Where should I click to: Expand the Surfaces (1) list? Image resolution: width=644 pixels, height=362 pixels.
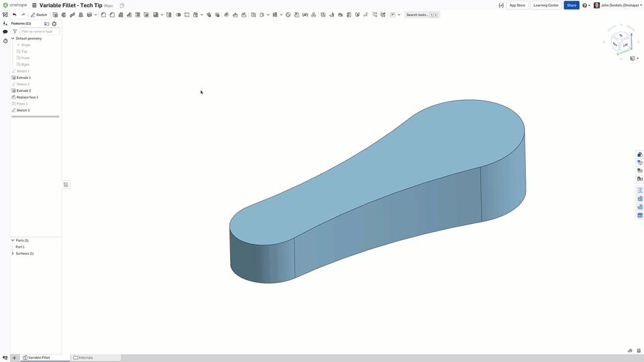[x=13, y=253]
